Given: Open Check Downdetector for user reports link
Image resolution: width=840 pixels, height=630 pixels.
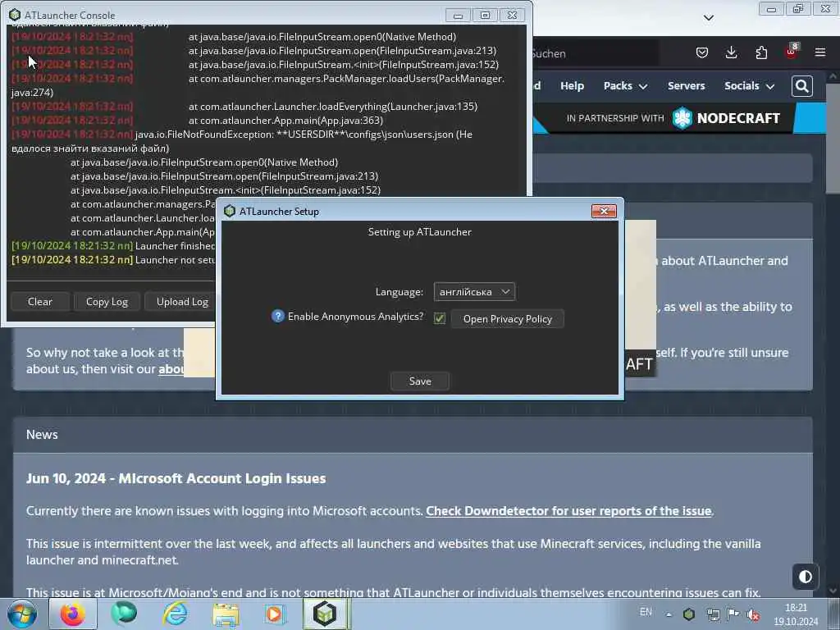Looking at the screenshot, I should tap(568, 511).
